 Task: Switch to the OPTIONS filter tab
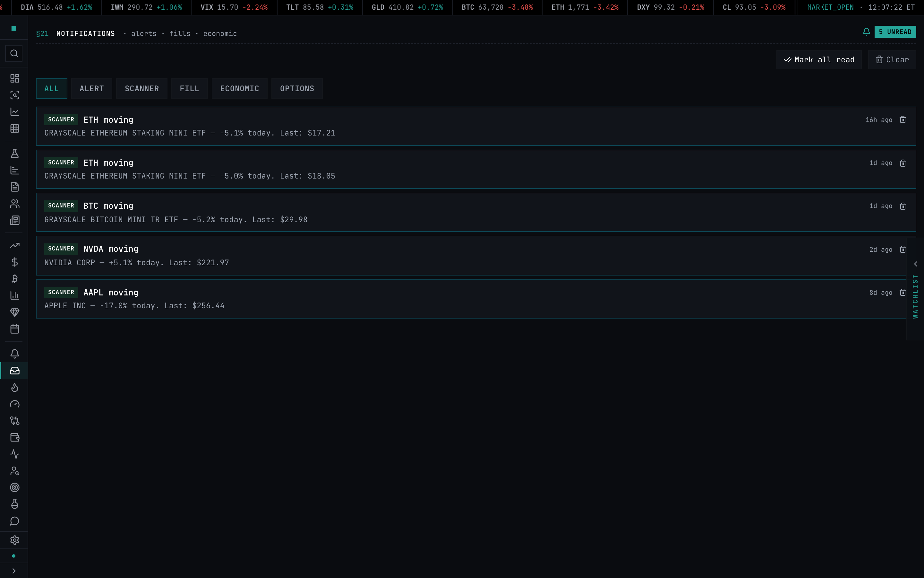point(297,89)
